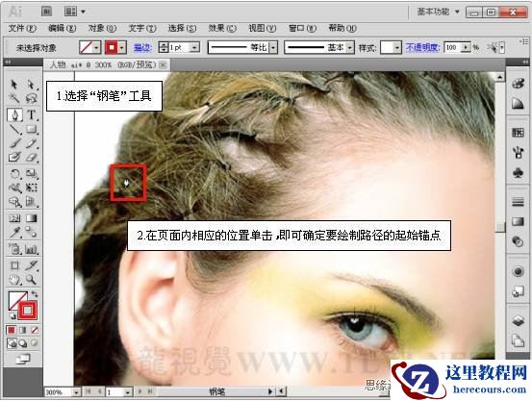
Task: Select the Shape Builder tool
Action: point(14,202)
